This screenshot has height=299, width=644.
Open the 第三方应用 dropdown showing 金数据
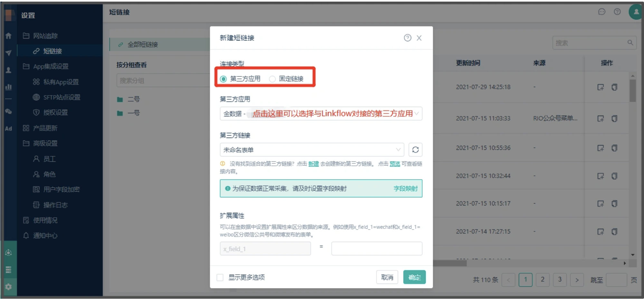pyautogui.click(x=321, y=113)
